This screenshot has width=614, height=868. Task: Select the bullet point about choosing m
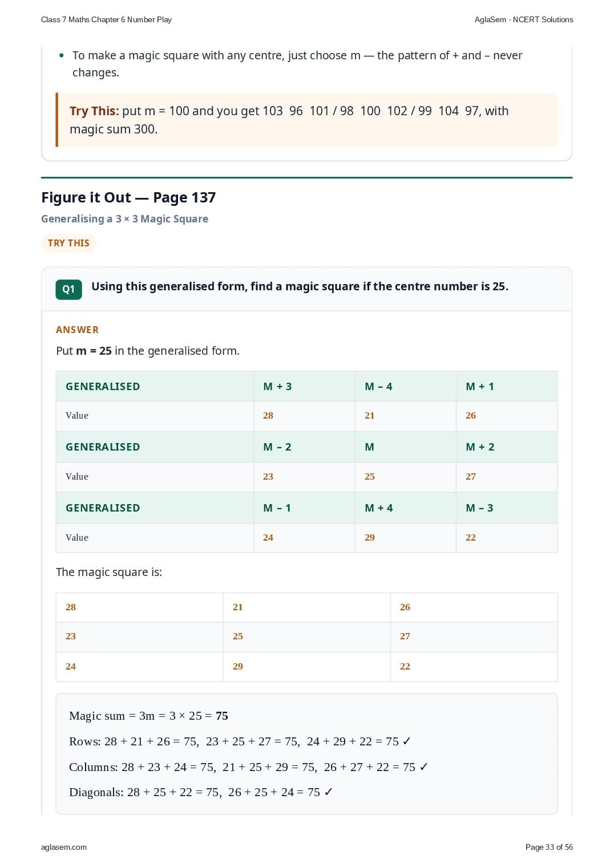tap(297, 64)
